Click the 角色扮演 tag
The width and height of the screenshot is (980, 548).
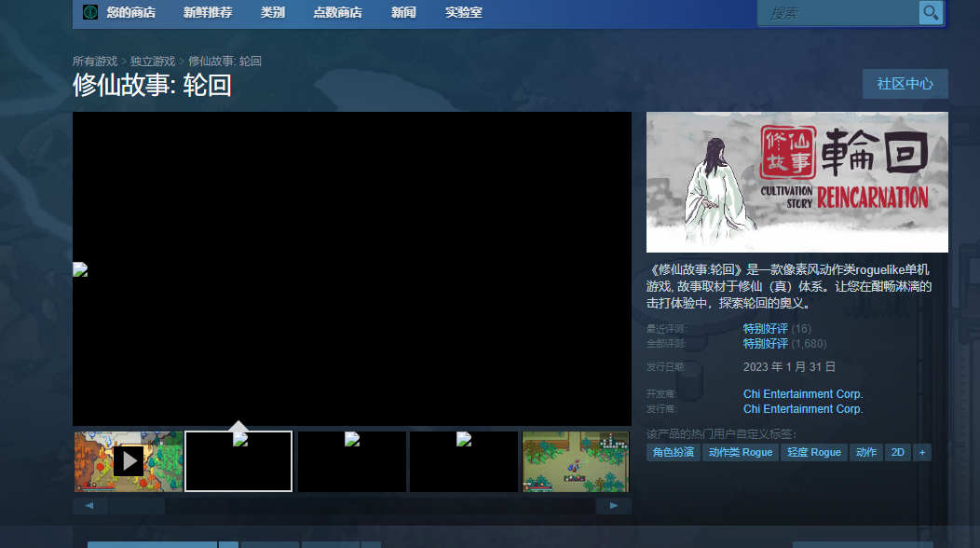pos(674,452)
